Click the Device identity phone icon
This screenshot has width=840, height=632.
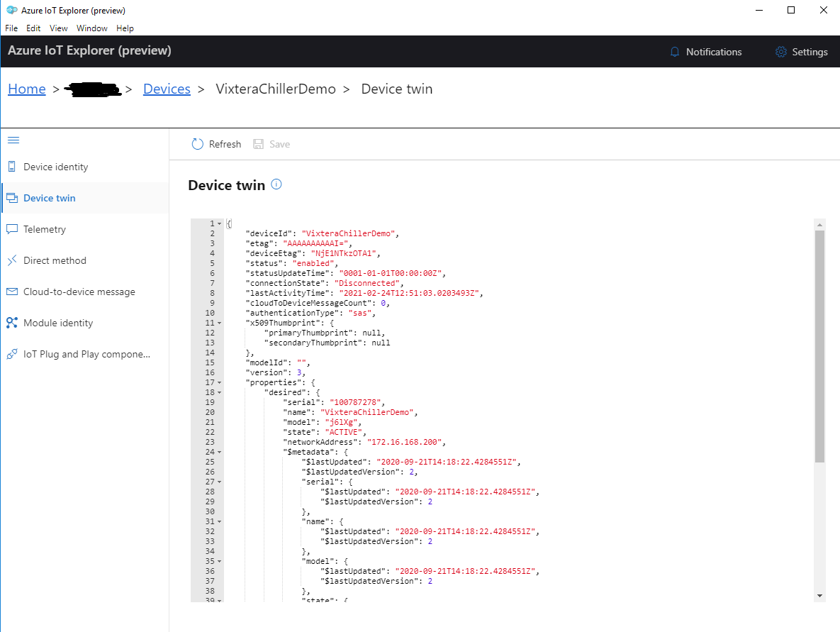(12, 167)
